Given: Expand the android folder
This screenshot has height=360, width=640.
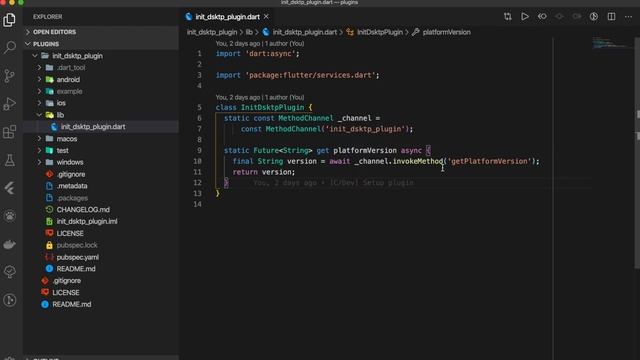Looking at the screenshot, I should point(100,80).
